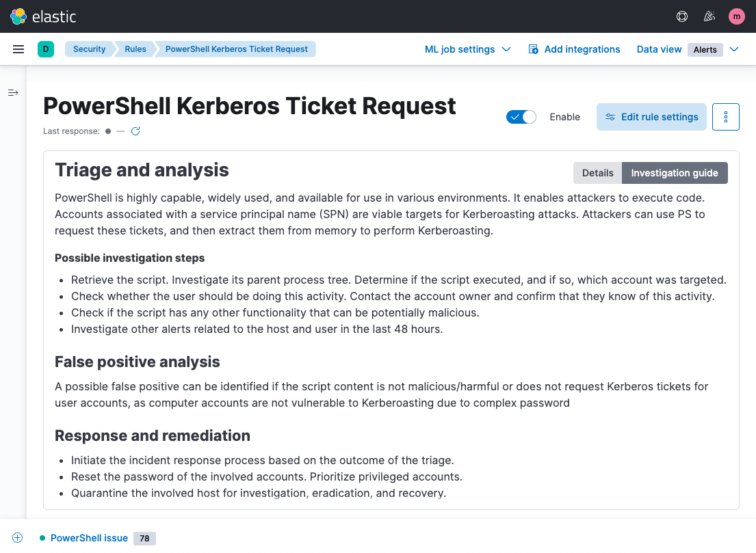756x553 pixels.
Task: Click the Elastic logo
Action: (x=43, y=16)
